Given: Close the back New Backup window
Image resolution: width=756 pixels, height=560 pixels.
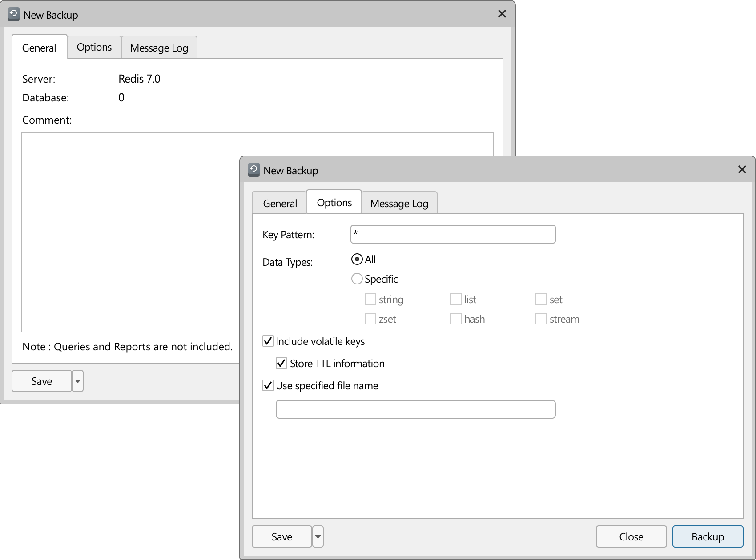Looking at the screenshot, I should [x=502, y=14].
